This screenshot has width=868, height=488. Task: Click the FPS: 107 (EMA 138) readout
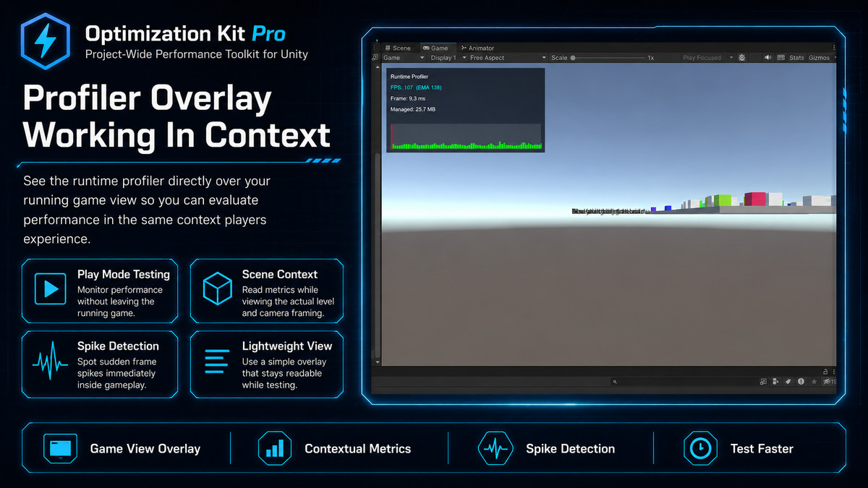[415, 87]
